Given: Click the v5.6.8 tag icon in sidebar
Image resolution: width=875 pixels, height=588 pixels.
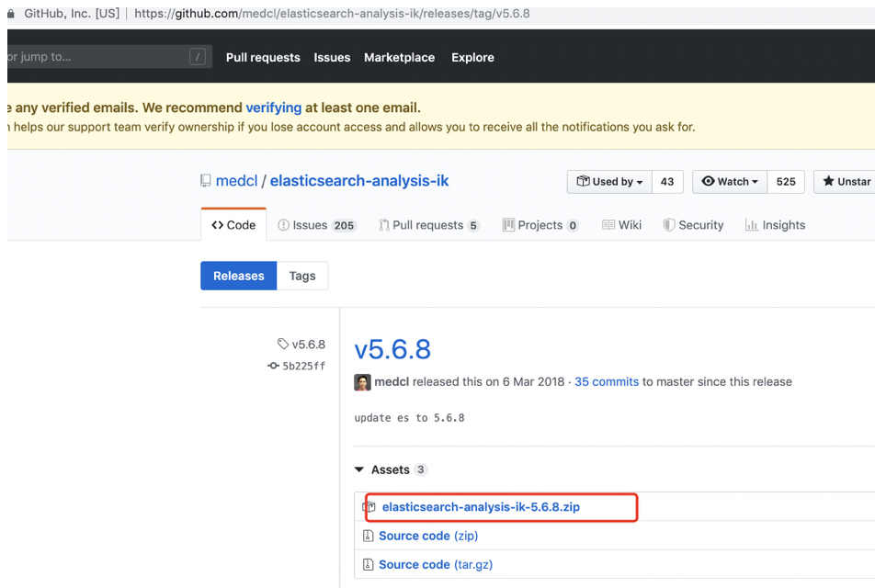Looking at the screenshot, I should point(283,344).
